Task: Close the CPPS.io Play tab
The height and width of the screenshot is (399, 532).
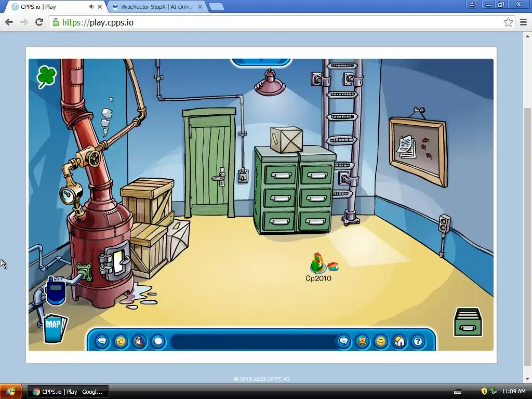Action: [100, 7]
